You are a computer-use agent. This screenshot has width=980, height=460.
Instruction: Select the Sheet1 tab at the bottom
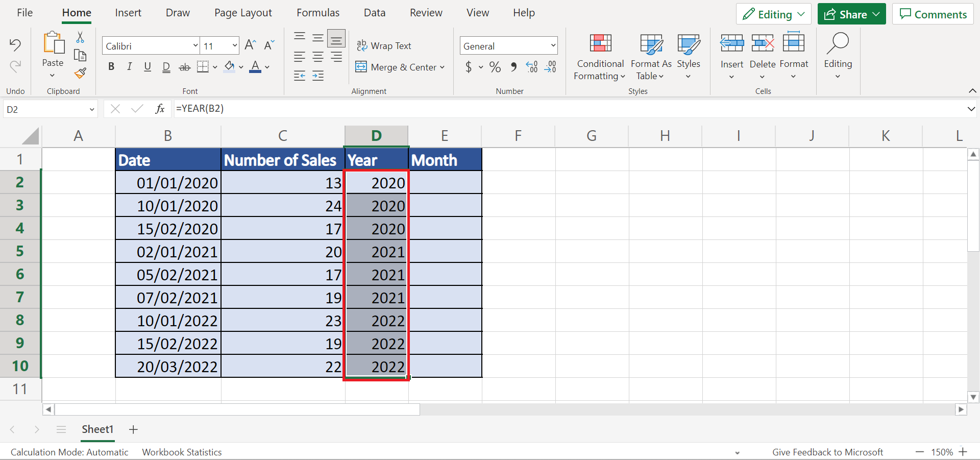pos(97,429)
